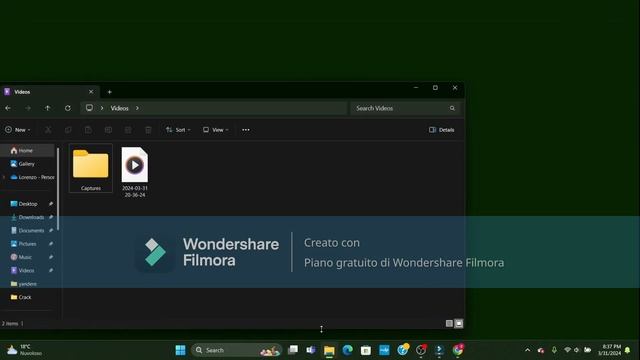Switch to large thumbnails view layout

pyautogui.click(x=459, y=323)
